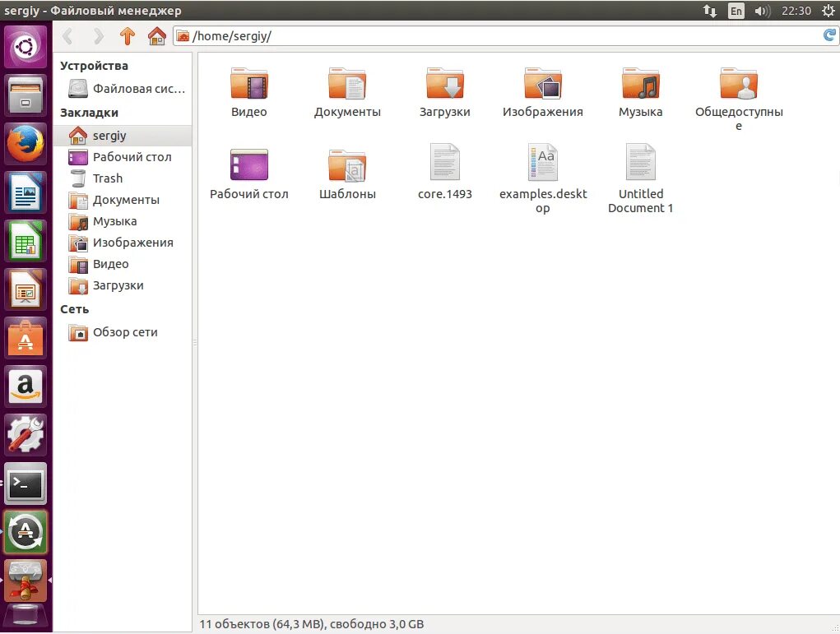Open Загрузки bookmark in sidebar
The width and height of the screenshot is (840, 634).
click(122, 285)
